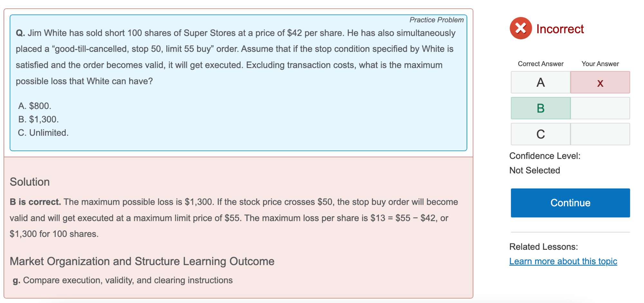Select the A cell under Correct Answer

[x=540, y=83]
